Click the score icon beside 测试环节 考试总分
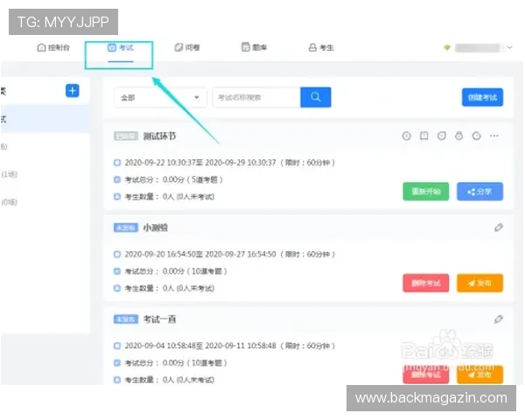The image size is (525, 420). click(x=117, y=179)
